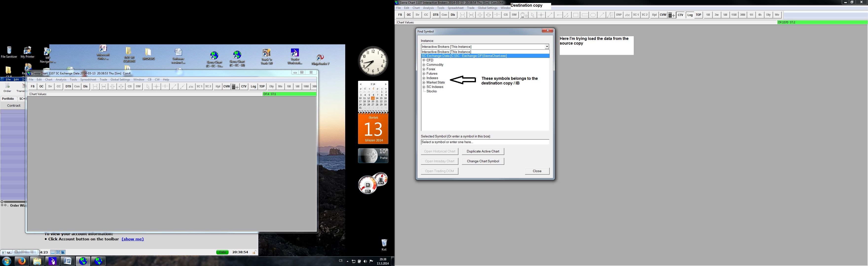Open Global Settings menu in SC Exchange Data window
Screen dimensions: 868x266
tap(120, 80)
